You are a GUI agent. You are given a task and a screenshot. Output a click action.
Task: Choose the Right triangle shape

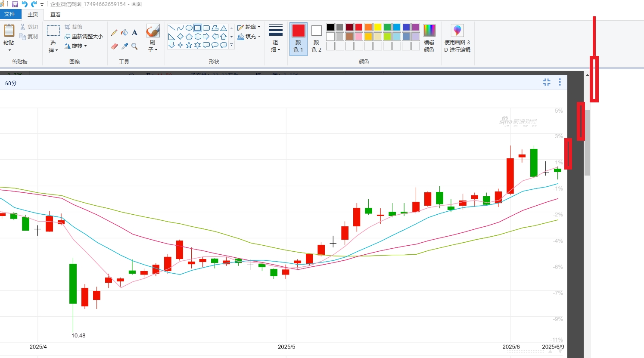tap(171, 37)
